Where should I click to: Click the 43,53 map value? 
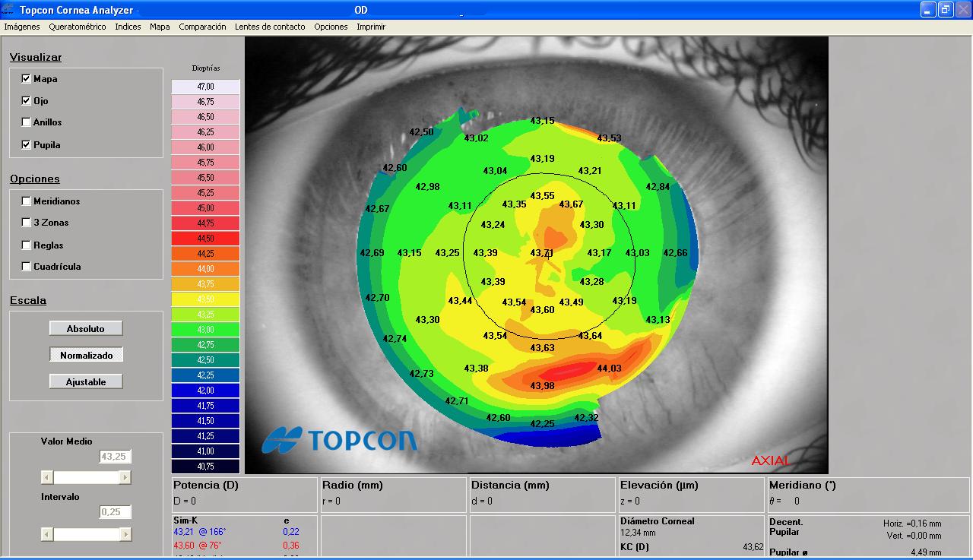coord(609,138)
